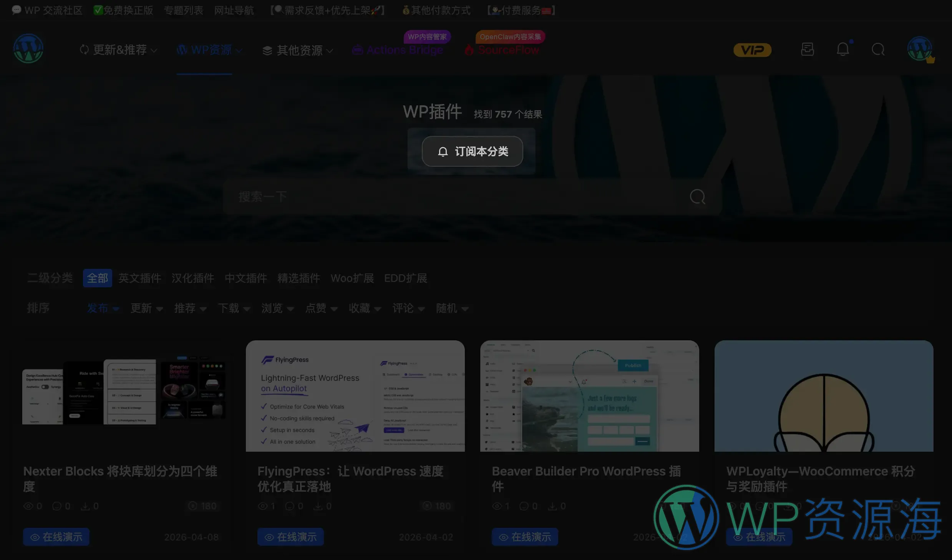This screenshot has width=952, height=560.
Task: Click the search box 搜索一下
Action: [x=472, y=197]
